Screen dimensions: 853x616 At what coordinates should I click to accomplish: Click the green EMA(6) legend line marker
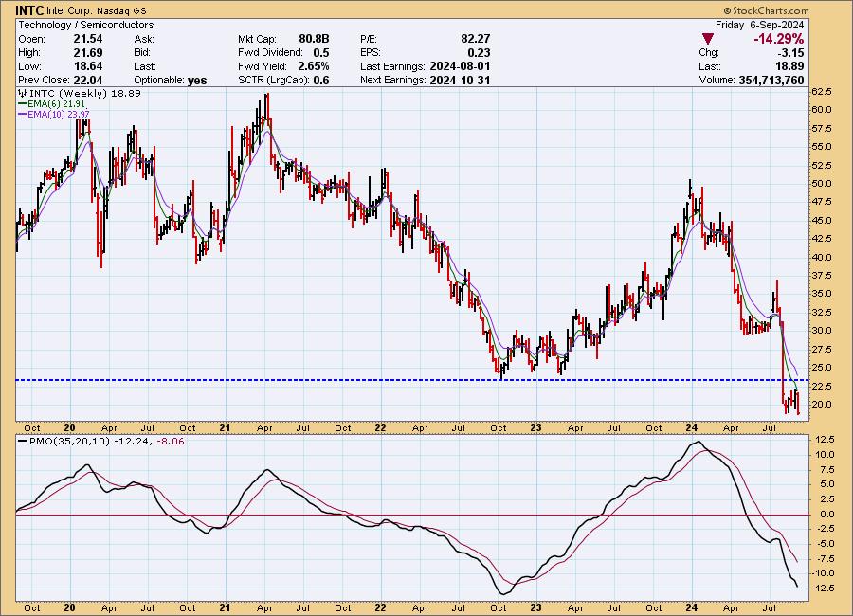(x=23, y=104)
